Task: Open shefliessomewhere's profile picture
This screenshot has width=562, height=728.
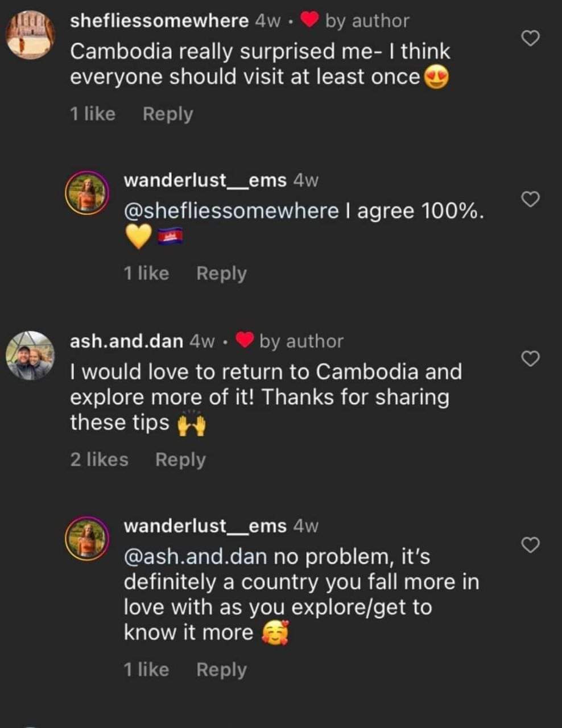Action: pyautogui.click(x=30, y=36)
